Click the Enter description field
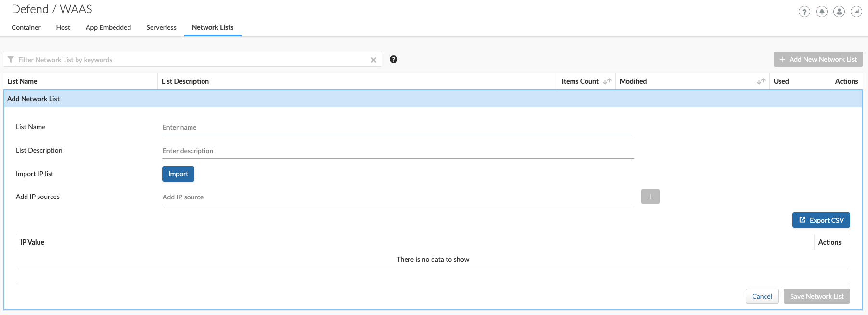The width and height of the screenshot is (868, 315). click(398, 151)
